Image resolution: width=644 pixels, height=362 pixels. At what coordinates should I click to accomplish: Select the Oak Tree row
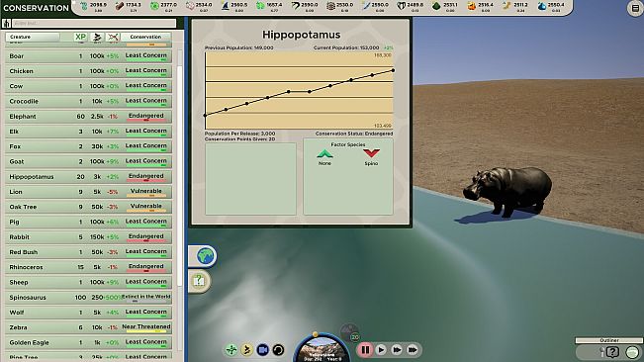click(88, 207)
